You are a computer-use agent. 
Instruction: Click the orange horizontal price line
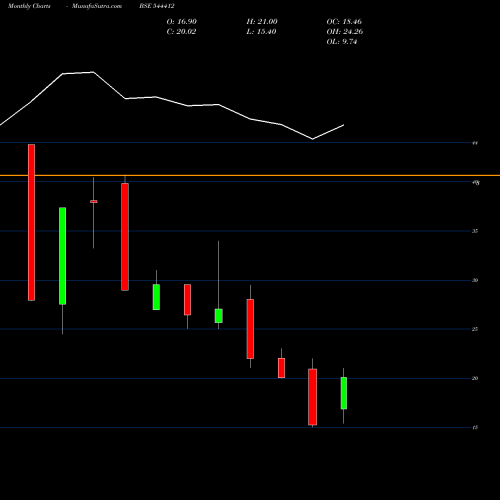(x=250, y=175)
